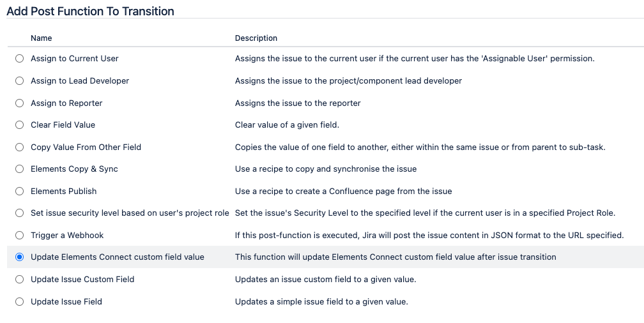644x323 pixels.
Task: Click the Update Issue Field label text
Action: coord(66,302)
